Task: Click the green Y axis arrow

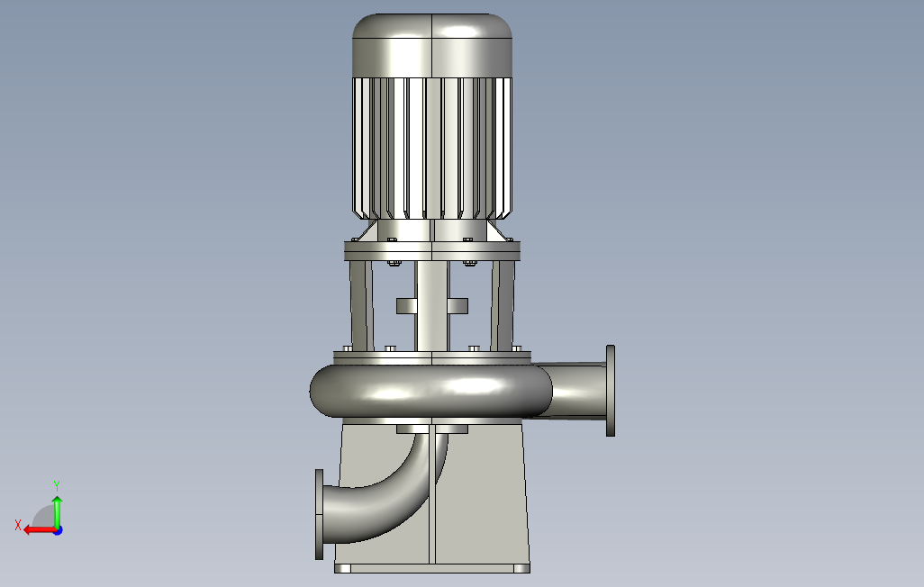Action: click(57, 510)
